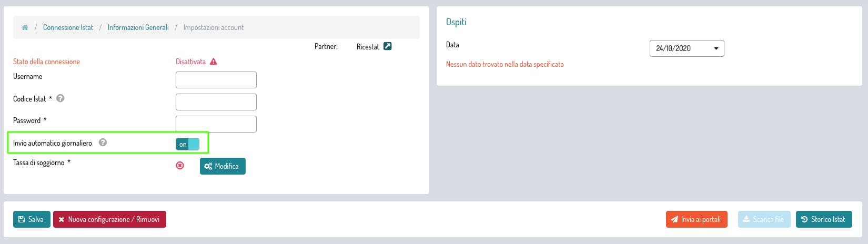Click the Scarica file button

coord(764,219)
